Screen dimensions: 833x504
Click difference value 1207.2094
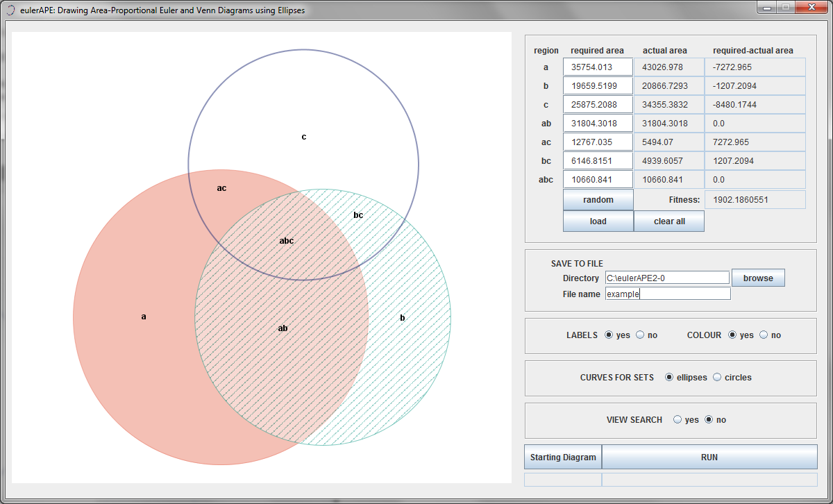(x=755, y=161)
